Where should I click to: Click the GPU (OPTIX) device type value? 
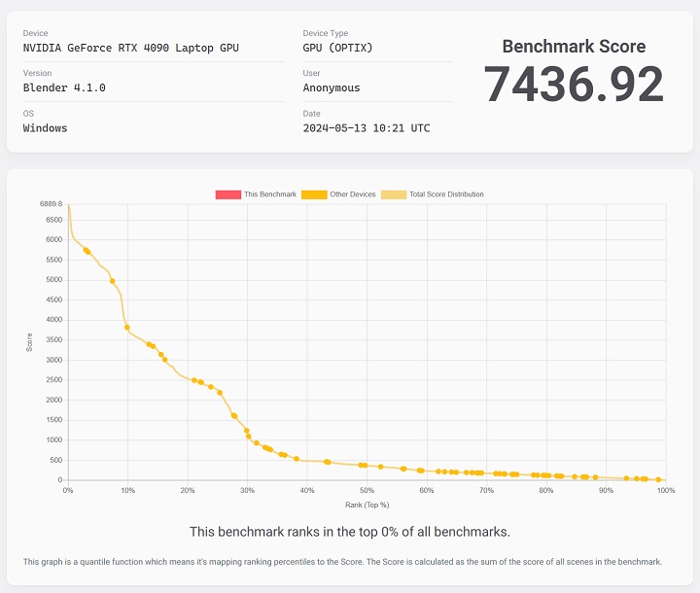point(337,48)
